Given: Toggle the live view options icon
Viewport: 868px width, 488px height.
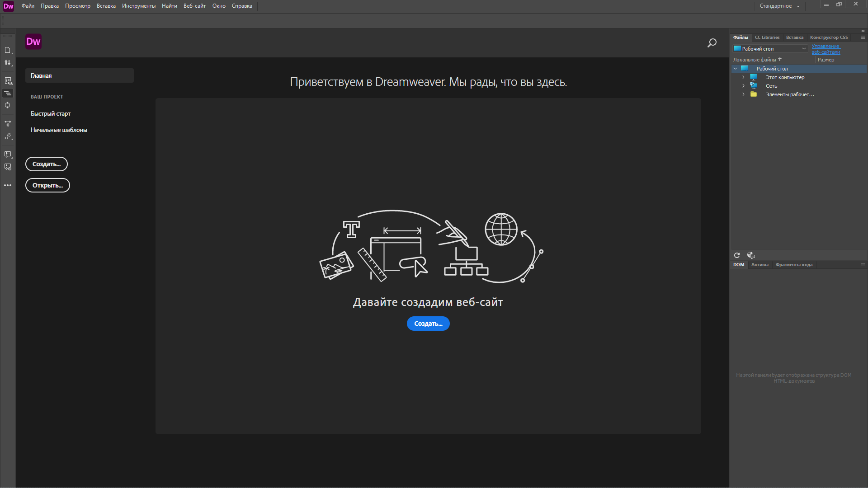Looking at the screenshot, I should tap(8, 81).
